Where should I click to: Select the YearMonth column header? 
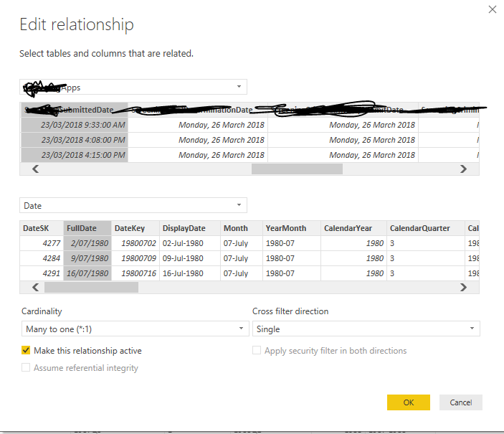coord(292,228)
